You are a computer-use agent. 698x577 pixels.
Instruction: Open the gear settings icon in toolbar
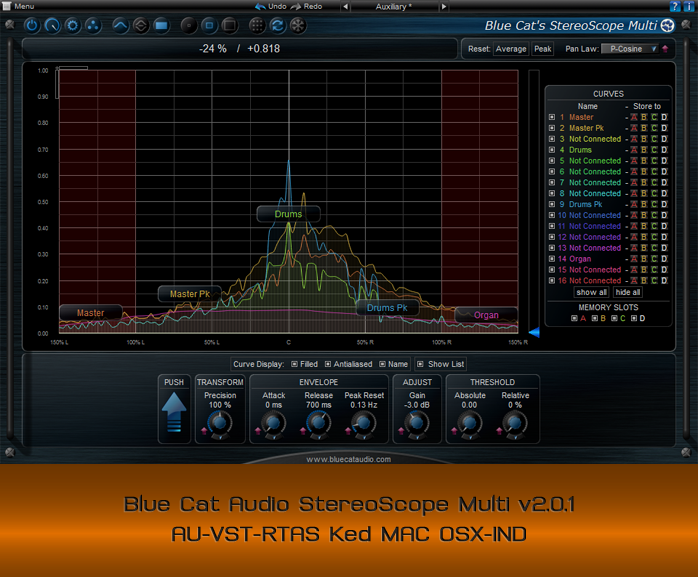coord(73,25)
